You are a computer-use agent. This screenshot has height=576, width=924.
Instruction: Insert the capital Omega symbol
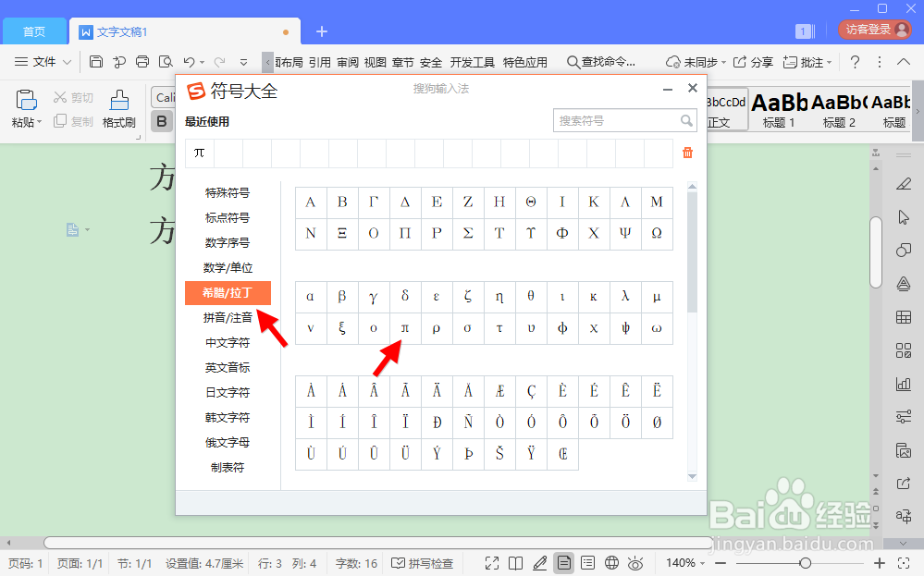pos(657,234)
